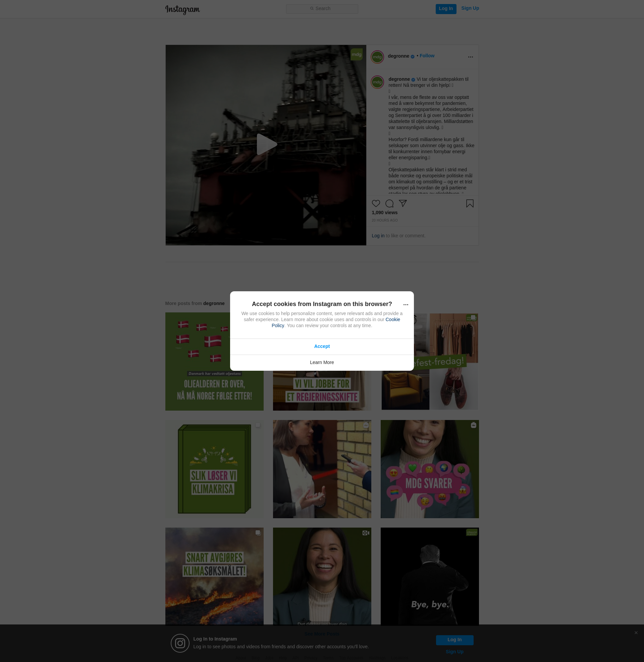
Task: Click verified badge next to degronne header
Action: tap(412, 56)
